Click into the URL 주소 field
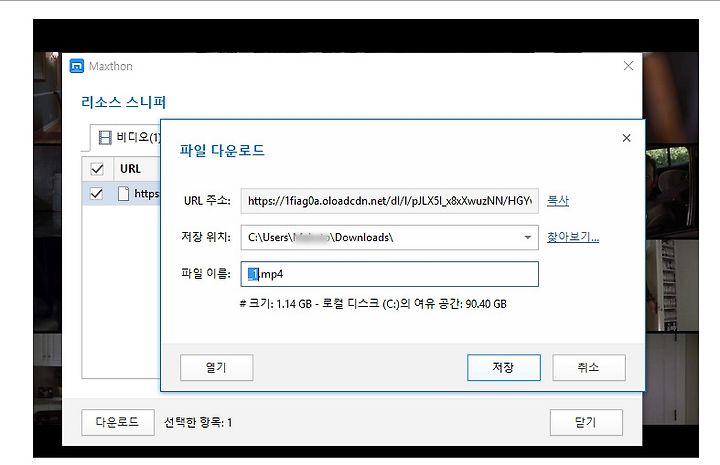 coord(389,201)
